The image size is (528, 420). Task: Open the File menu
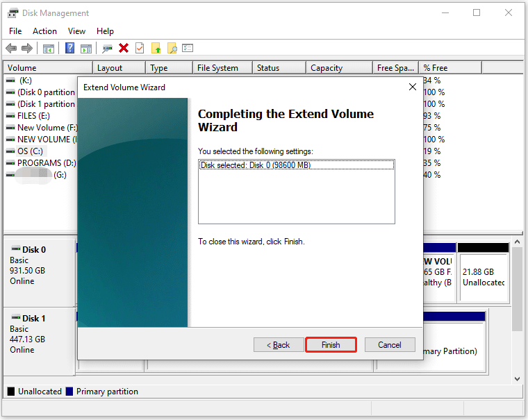point(15,31)
